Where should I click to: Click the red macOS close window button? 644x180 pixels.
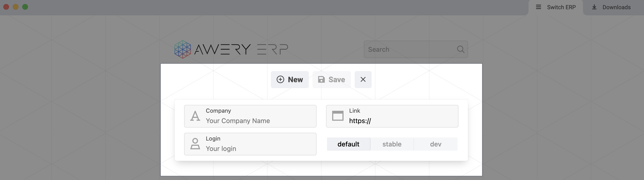6,7
